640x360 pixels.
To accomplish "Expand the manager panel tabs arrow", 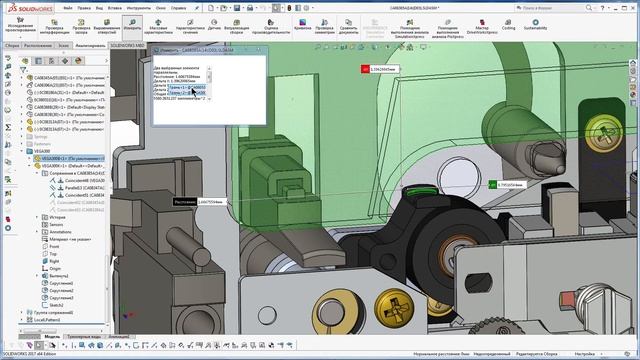I will coord(106,61).
